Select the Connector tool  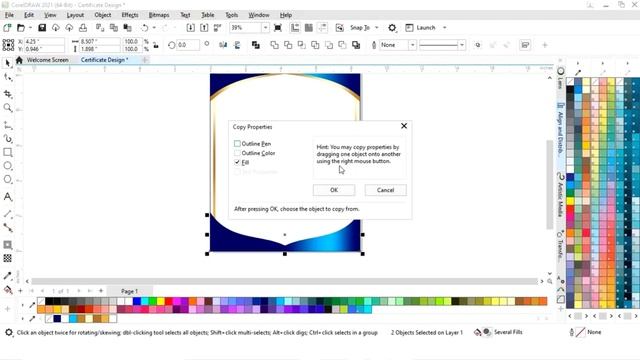tap(7, 227)
